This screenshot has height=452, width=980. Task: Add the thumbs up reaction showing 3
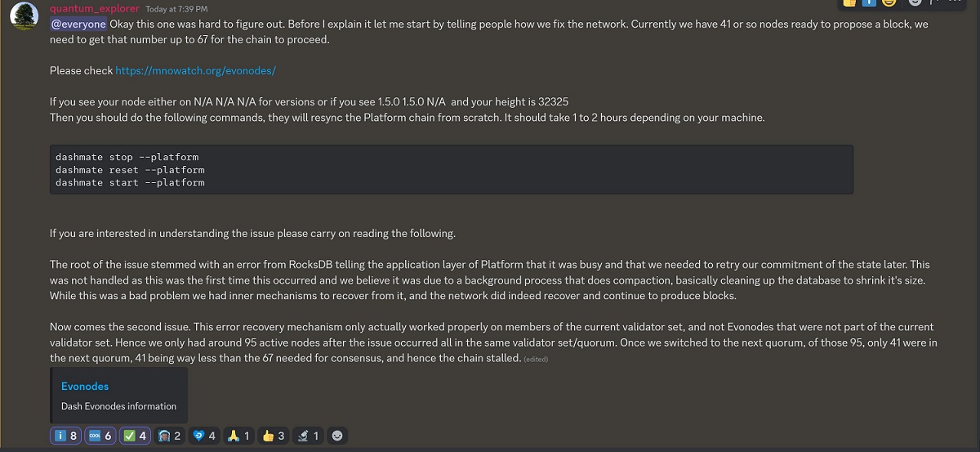click(273, 436)
